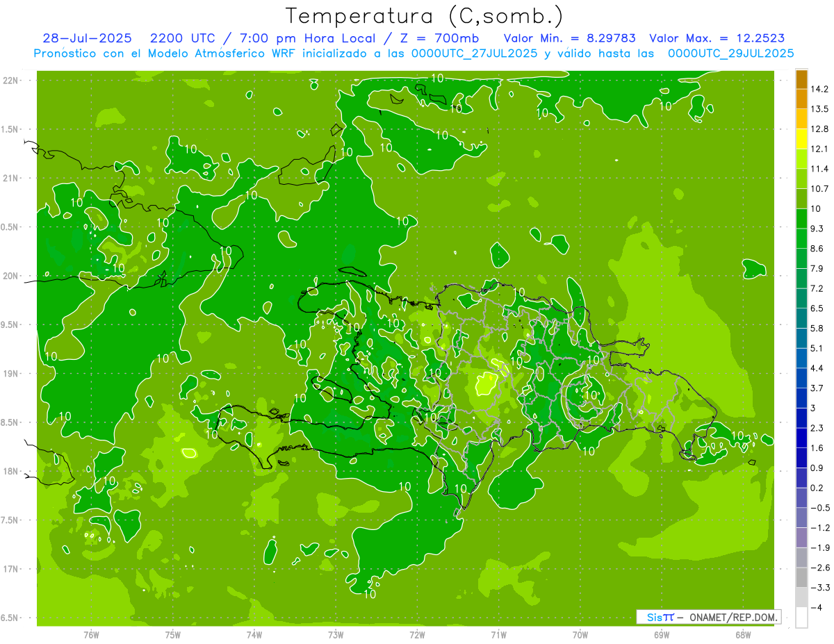
Task: Click the dark orange swatch above 14.2
Action: pyautogui.click(x=801, y=79)
